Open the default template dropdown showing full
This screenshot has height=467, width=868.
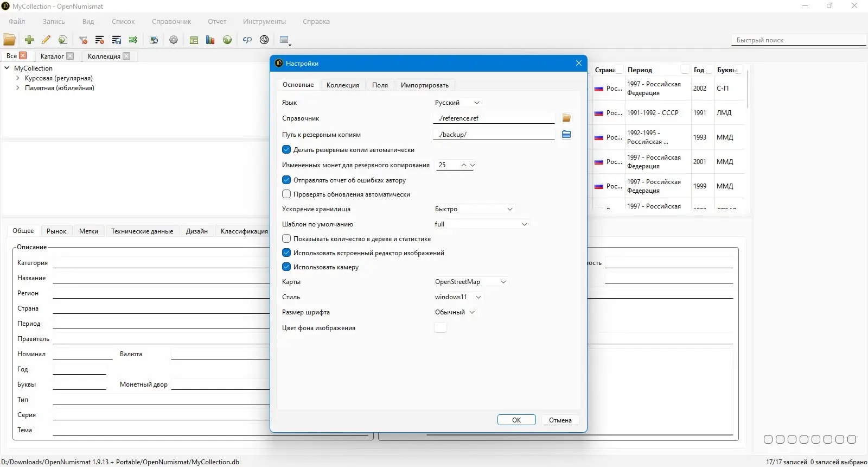[x=482, y=224]
